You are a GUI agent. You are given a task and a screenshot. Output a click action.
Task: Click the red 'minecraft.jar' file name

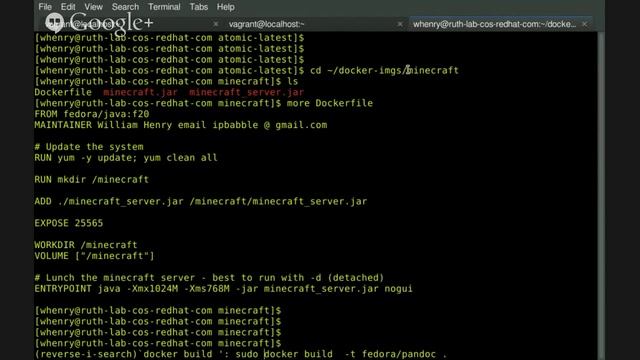pyautogui.click(x=140, y=92)
